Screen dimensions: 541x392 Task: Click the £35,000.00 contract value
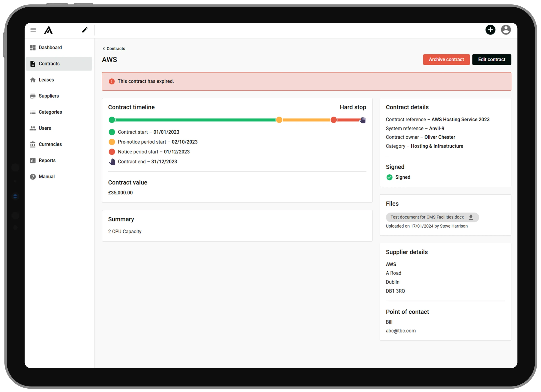point(120,193)
